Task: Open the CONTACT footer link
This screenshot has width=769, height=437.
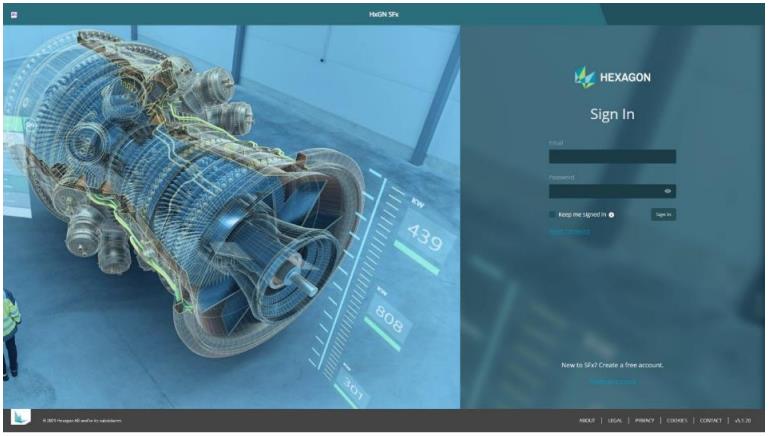Action: point(711,421)
